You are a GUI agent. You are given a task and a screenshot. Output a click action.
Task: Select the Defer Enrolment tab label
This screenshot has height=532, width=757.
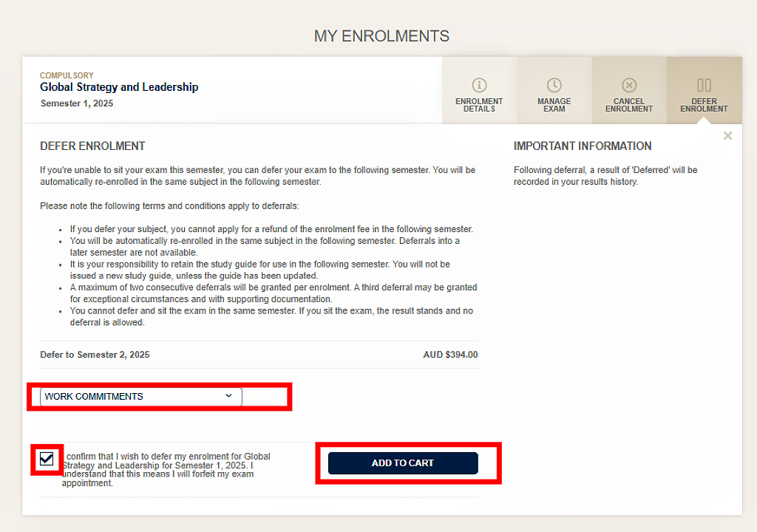point(704,105)
